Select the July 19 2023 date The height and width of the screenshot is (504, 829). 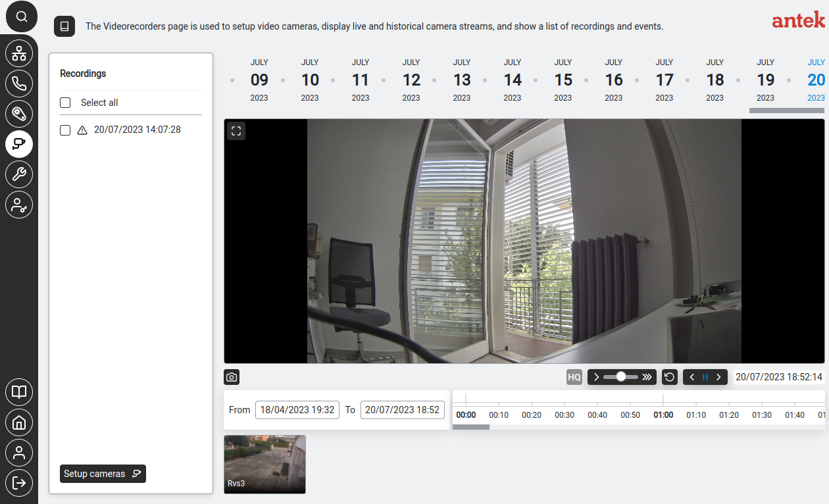coord(766,80)
